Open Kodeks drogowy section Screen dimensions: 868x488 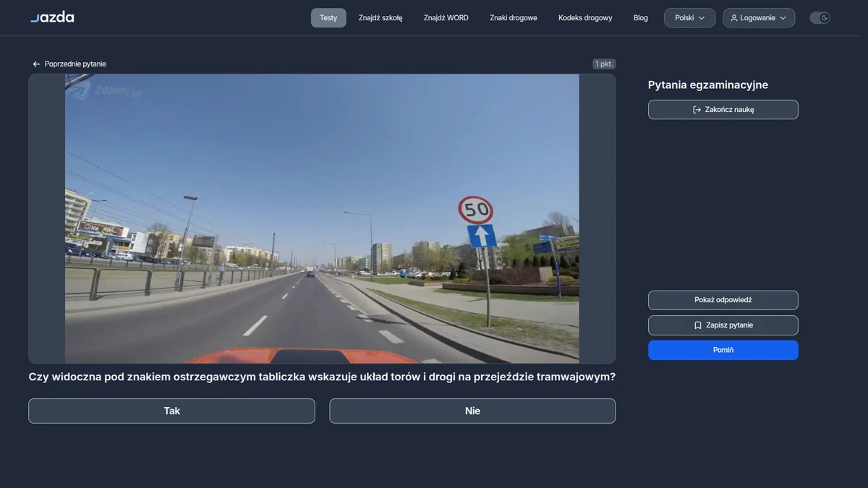coord(585,18)
